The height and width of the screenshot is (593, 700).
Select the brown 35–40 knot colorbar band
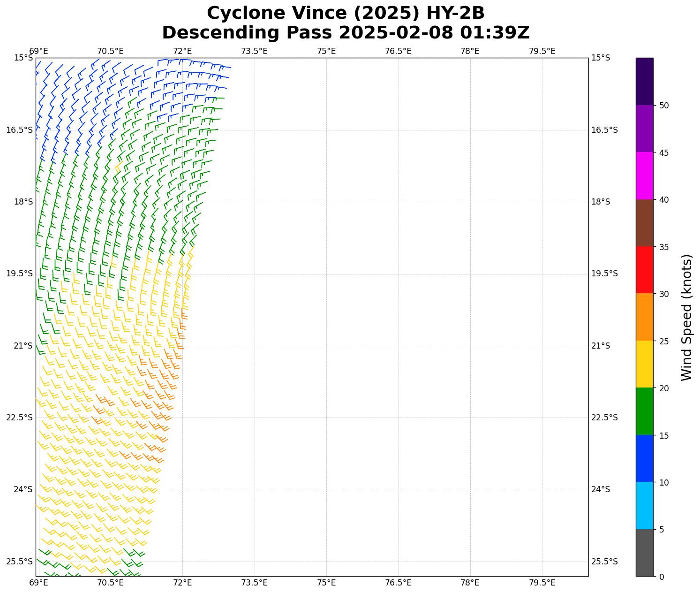[645, 223]
